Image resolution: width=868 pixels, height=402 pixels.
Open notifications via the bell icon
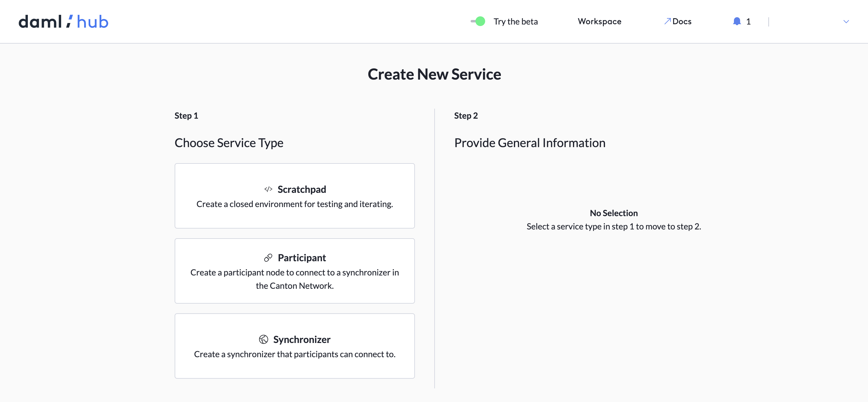[737, 21]
